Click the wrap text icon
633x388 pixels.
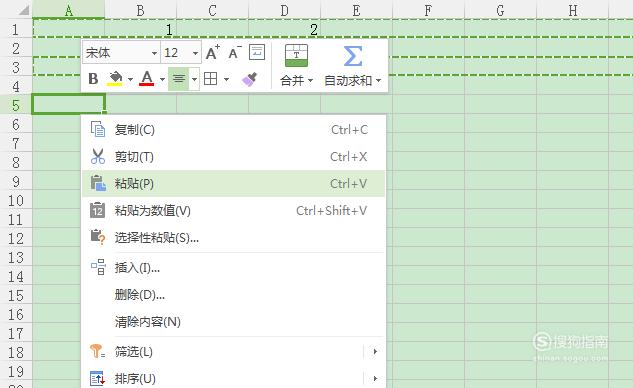point(257,52)
